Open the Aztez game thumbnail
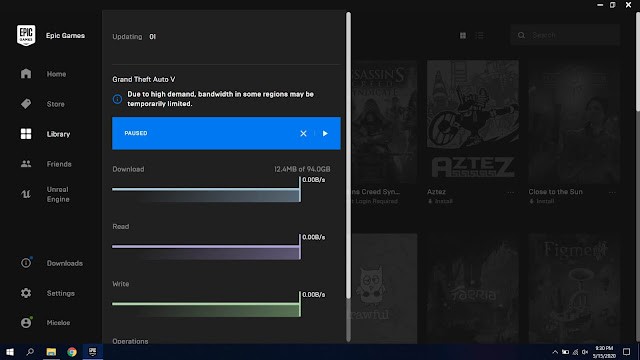This screenshot has width=640, height=360. point(473,121)
